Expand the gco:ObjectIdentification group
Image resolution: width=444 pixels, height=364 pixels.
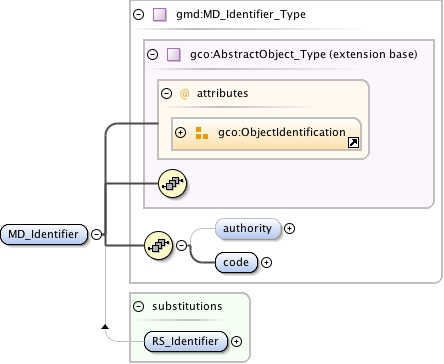click(180, 132)
